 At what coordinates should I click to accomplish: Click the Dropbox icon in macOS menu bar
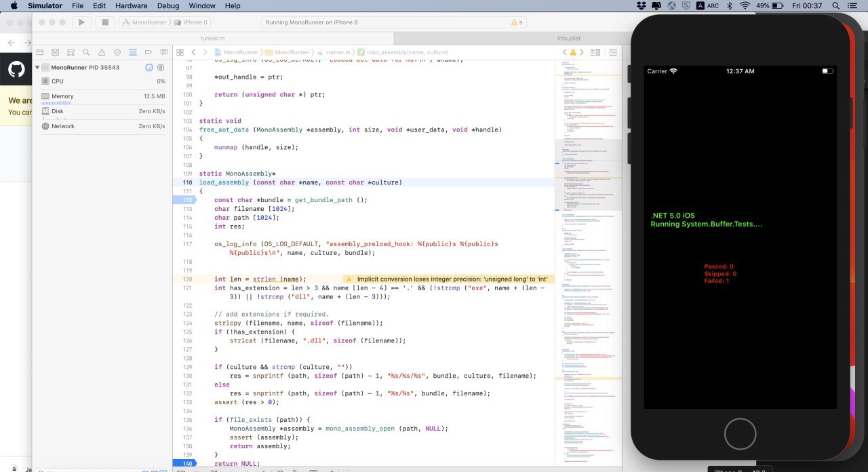point(642,5)
